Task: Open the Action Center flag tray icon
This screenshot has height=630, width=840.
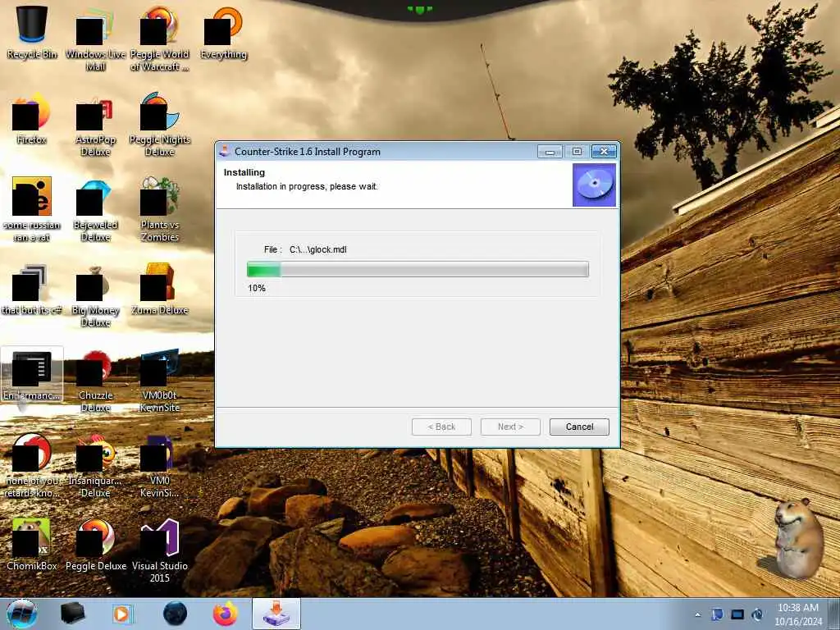Action: click(x=717, y=614)
